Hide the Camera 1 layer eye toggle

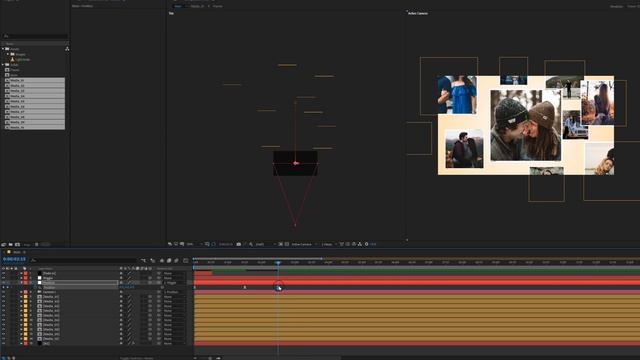[3, 292]
